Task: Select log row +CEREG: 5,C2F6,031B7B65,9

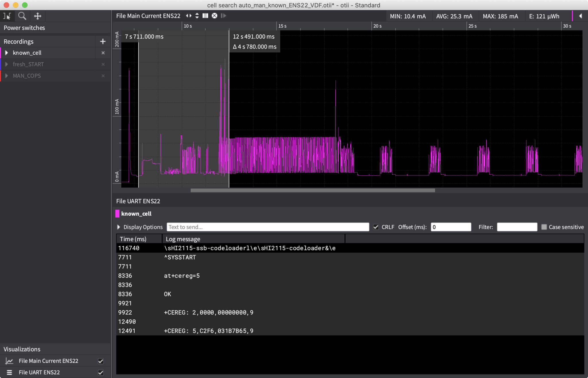Action: (x=350, y=331)
